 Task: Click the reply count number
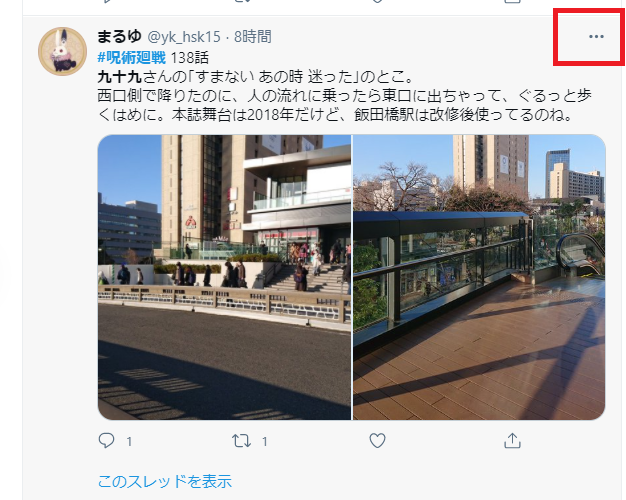click(129, 441)
